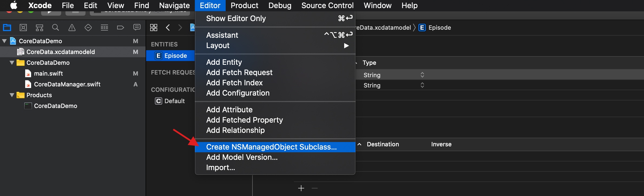Select CoreData.xcdatamodeld in the navigator
The height and width of the screenshot is (196, 644).
click(x=73, y=52)
